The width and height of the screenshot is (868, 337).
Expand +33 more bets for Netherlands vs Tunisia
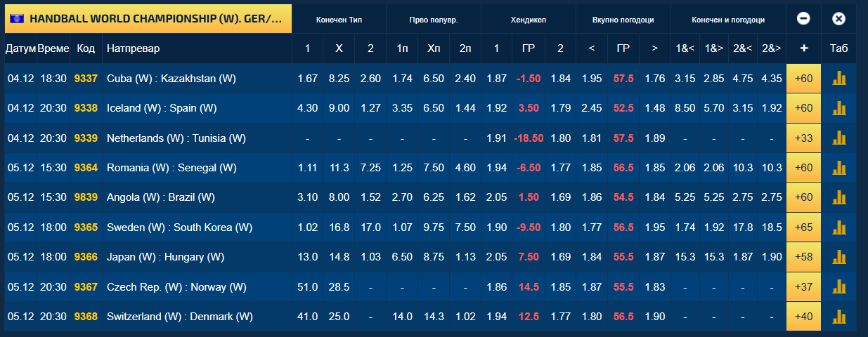coord(803,138)
